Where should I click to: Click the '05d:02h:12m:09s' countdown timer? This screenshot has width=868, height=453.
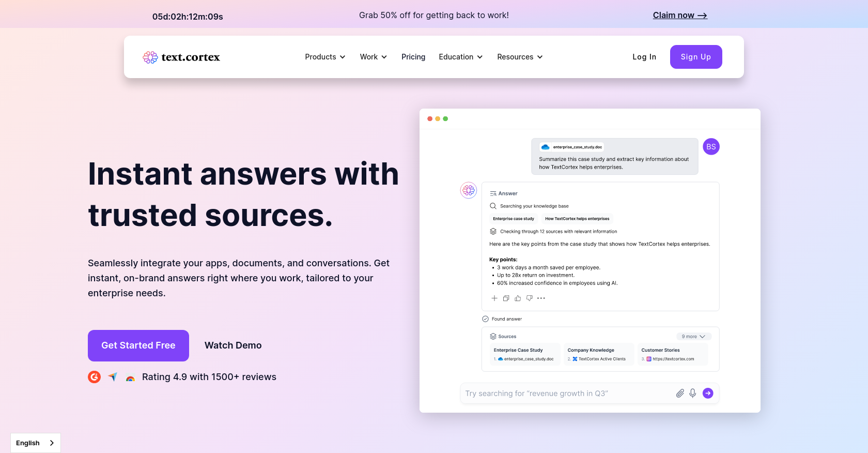tap(188, 17)
